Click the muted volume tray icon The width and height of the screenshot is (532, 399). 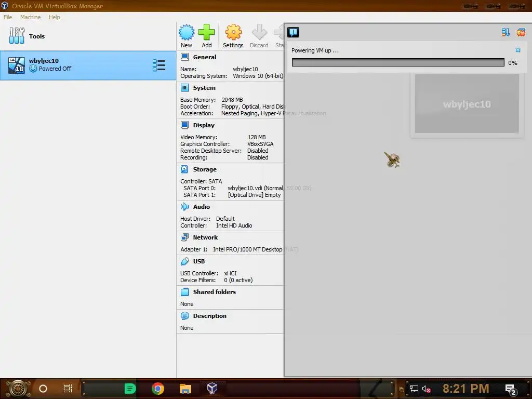click(426, 389)
